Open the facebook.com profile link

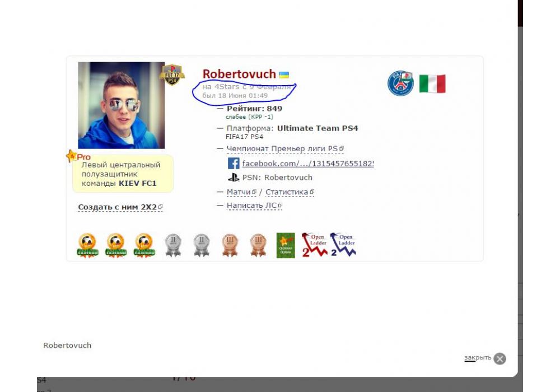tap(308, 164)
